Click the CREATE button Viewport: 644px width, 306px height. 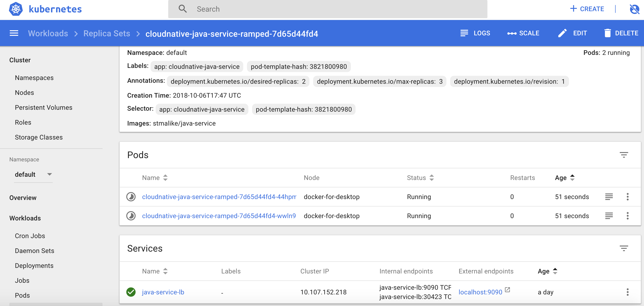coord(587,9)
